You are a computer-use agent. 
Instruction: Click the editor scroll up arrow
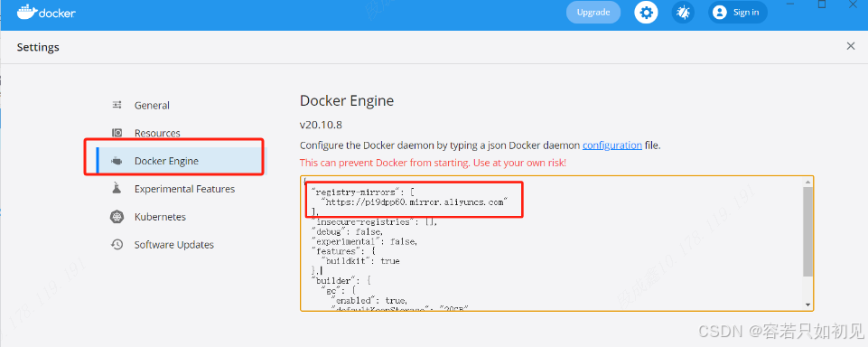coord(807,182)
